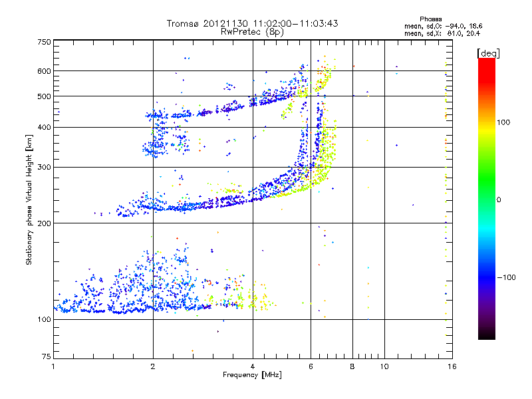
Task: Click the y-axis tick label '75'
Action: pyautogui.click(x=47, y=356)
